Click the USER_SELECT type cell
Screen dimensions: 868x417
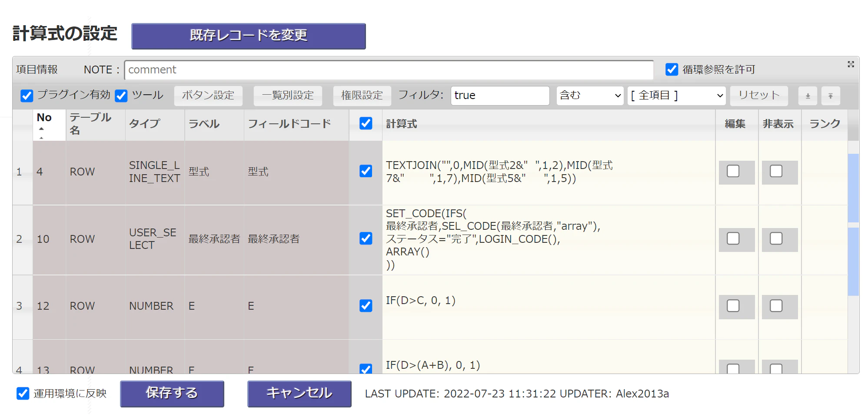(x=155, y=239)
